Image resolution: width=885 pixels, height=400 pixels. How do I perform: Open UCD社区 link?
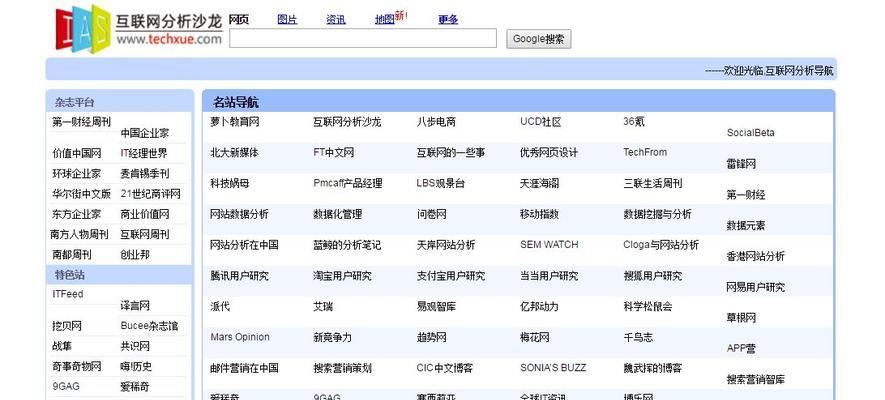[x=541, y=122]
